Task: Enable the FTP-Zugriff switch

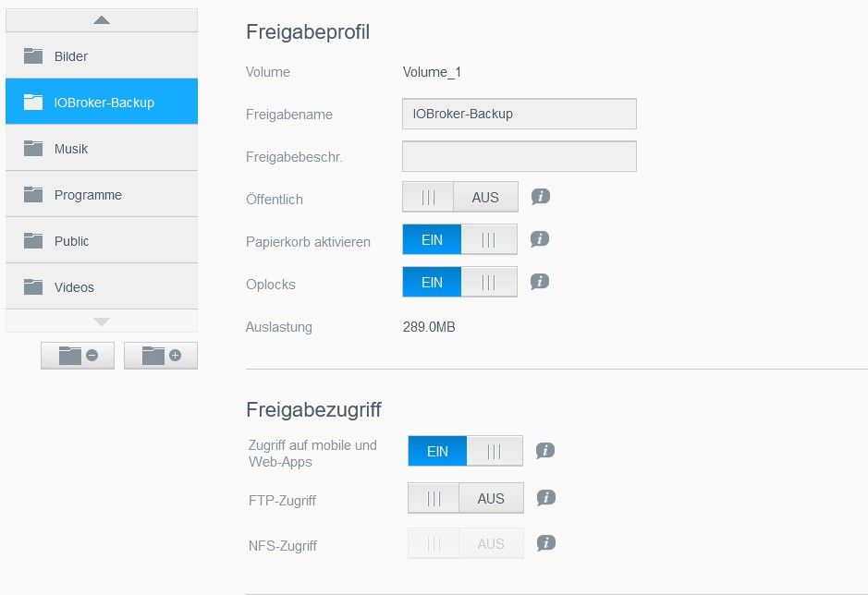Action: [x=466, y=498]
